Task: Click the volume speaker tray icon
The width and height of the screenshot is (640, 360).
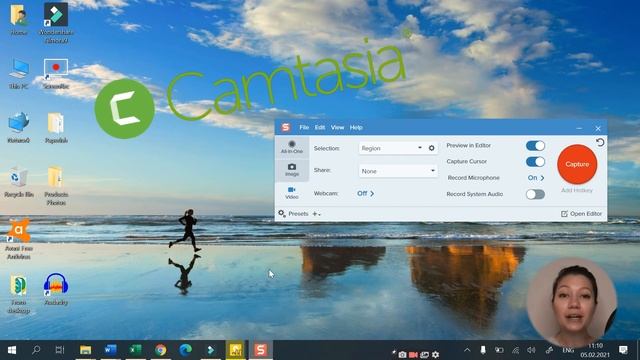Action: point(531,350)
